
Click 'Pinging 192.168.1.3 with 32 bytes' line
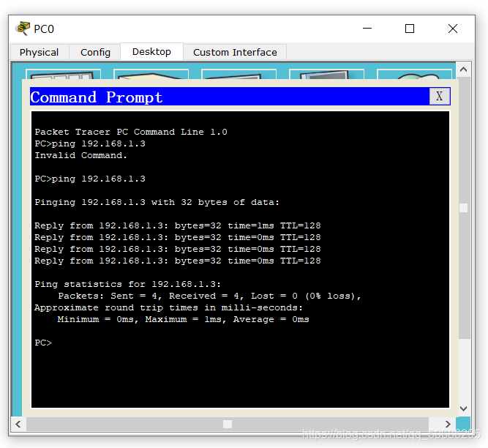point(157,202)
